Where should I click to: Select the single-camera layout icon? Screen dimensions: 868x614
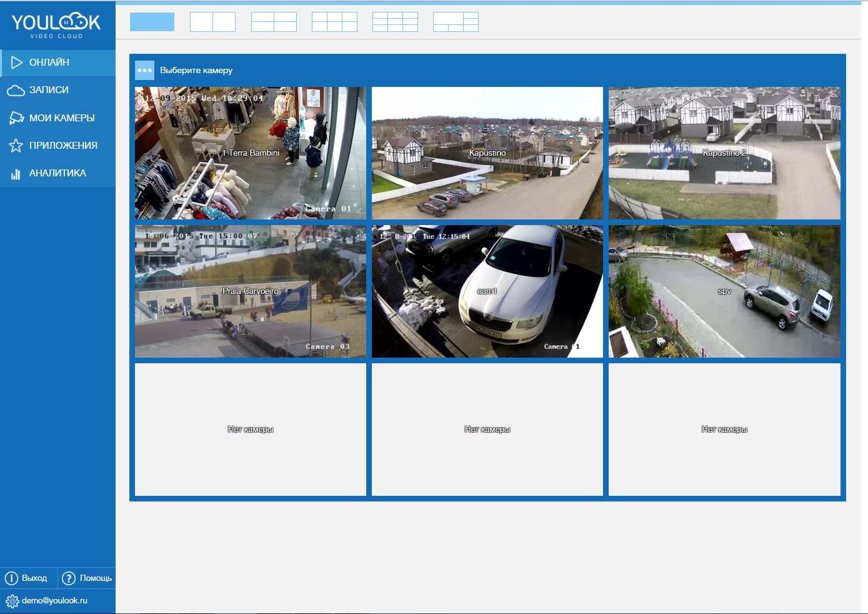coord(152,22)
